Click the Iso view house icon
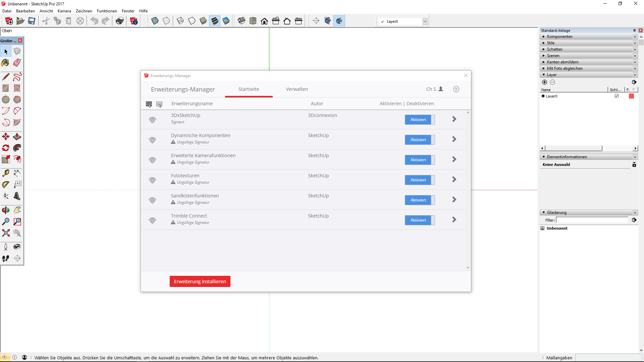Screen dimensions: 644x362 (241, 21)
